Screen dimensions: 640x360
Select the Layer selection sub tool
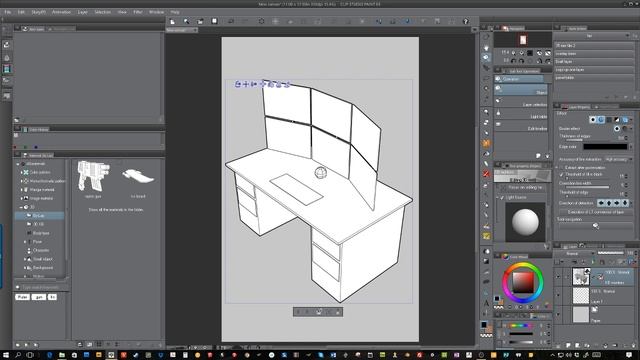[x=521, y=102]
